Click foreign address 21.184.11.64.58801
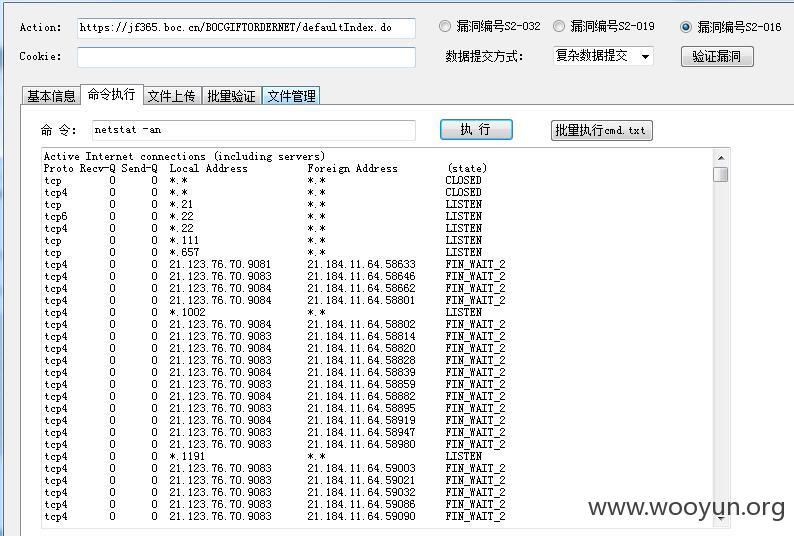This screenshot has width=794, height=536. tap(361, 300)
